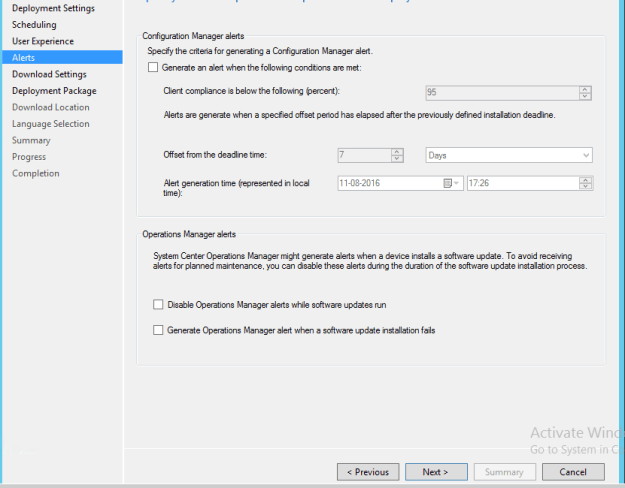The height and width of the screenshot is (488, 625).
Task: Expand the Days offset unit dropdown
Action: point(509,155)
